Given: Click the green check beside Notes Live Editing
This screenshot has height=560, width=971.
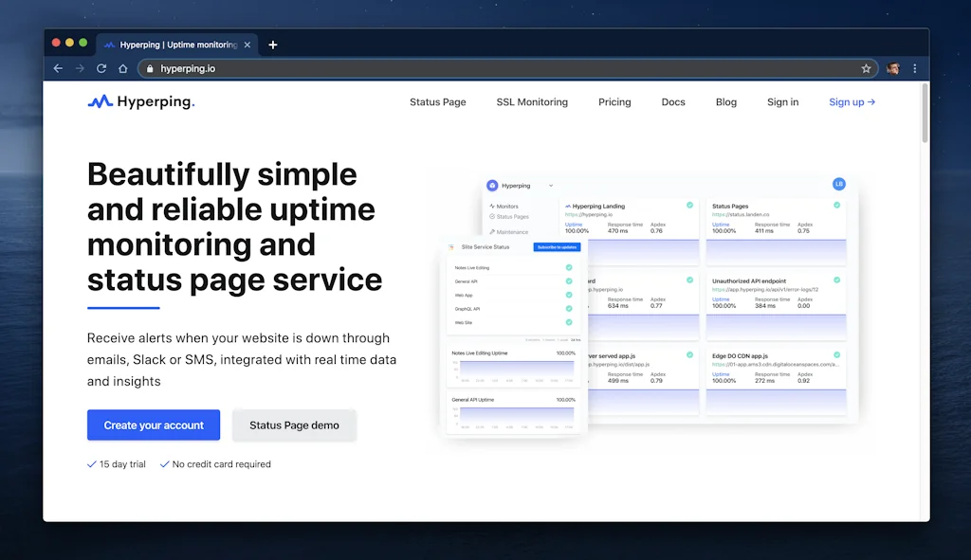Looking at the screenshot, I should pyautogui.click(x=569, y=268).
